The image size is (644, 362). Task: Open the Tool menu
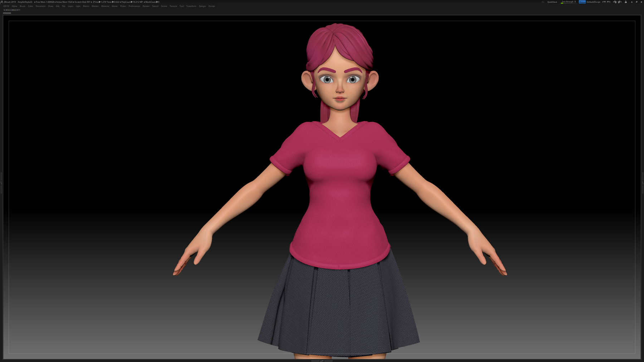click(x=181, y=6)
